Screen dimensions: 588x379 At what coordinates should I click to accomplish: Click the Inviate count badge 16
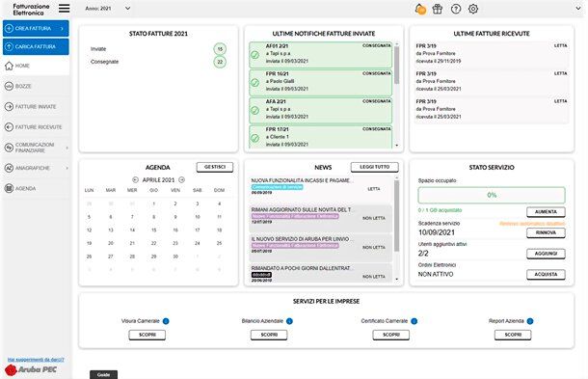click(220, 49)
